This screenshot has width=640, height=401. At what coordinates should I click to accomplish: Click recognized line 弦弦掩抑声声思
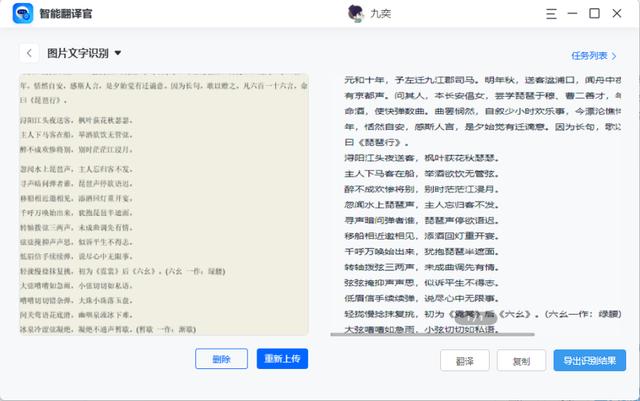point(422,283)
